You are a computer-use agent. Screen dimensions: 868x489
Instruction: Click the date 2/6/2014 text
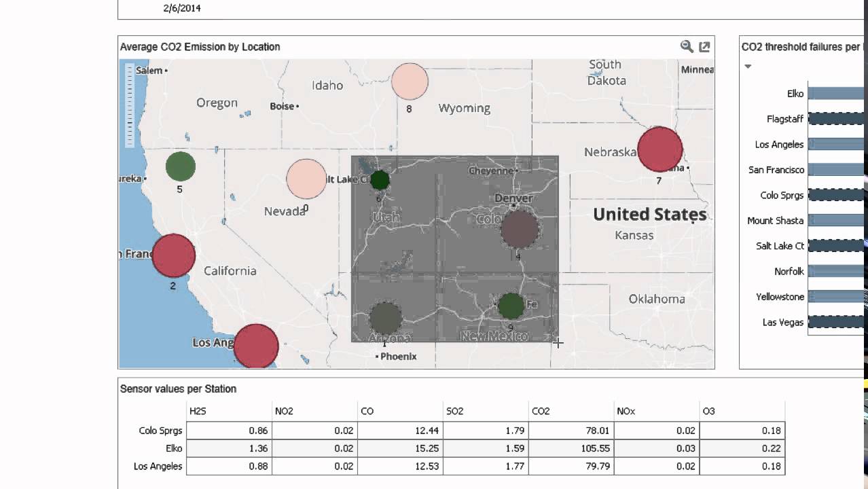[182, 8]
